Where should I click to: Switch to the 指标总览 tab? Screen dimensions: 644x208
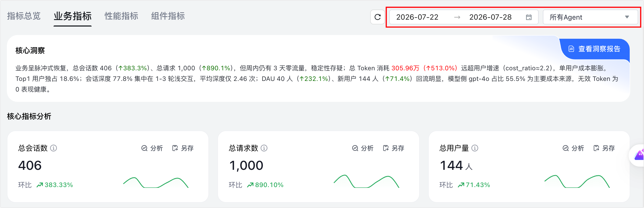24,16
